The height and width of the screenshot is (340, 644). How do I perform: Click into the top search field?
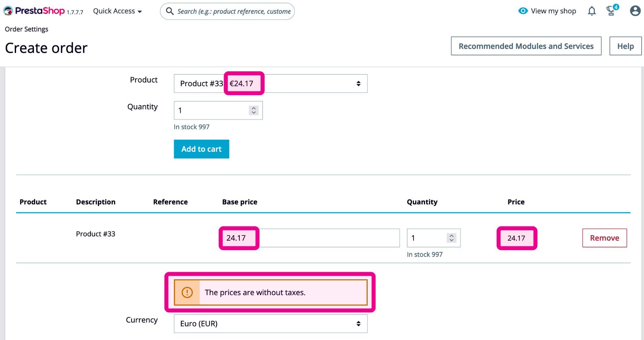(234, 11)
